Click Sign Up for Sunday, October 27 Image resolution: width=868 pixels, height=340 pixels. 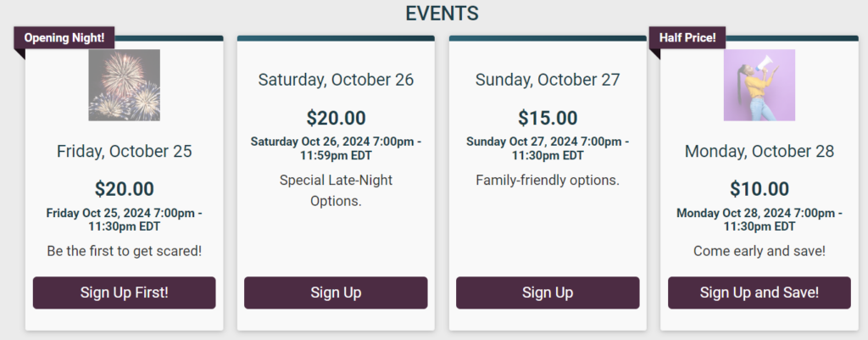[x=548, y=293]
